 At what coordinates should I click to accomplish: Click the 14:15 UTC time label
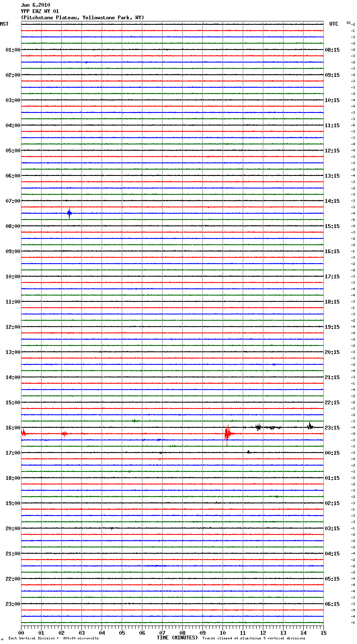click(x=332, y=201)
